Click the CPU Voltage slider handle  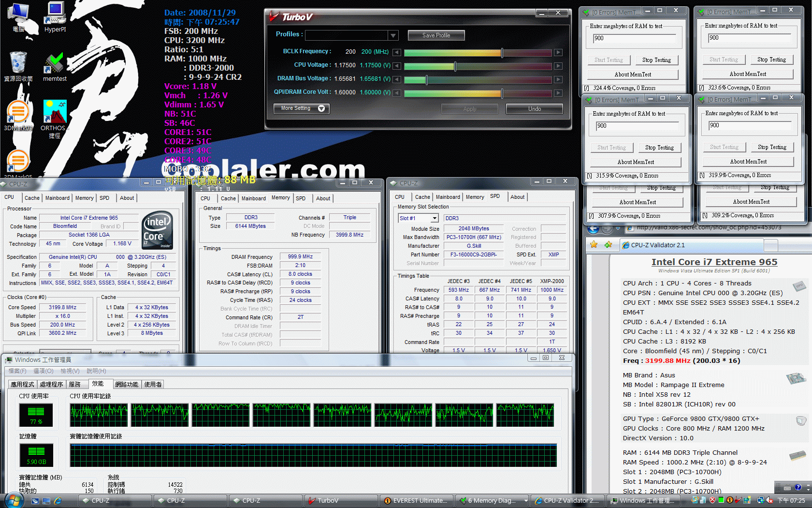tap(455, 66)
